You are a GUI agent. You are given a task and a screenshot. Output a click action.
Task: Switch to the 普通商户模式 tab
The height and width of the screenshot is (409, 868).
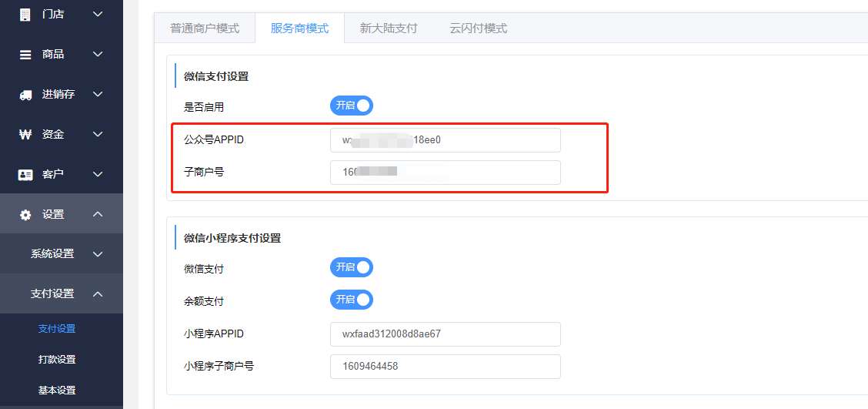point(205,28)
